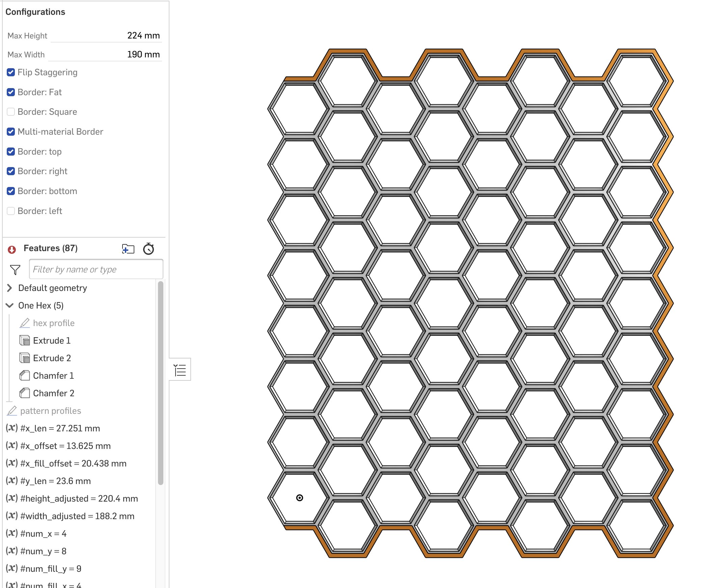Image resolution: width=721 pixels, height=588 pixels.
Task: Click the rollback bar red arrow icon
Action: click(11, 250)
